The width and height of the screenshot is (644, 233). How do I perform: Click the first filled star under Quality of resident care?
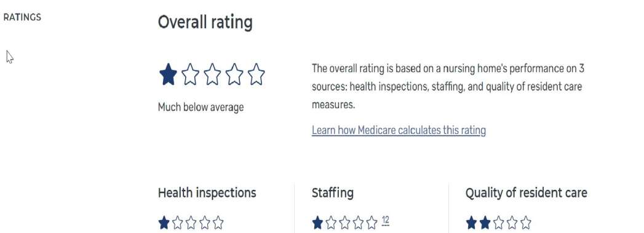(471, 223)
